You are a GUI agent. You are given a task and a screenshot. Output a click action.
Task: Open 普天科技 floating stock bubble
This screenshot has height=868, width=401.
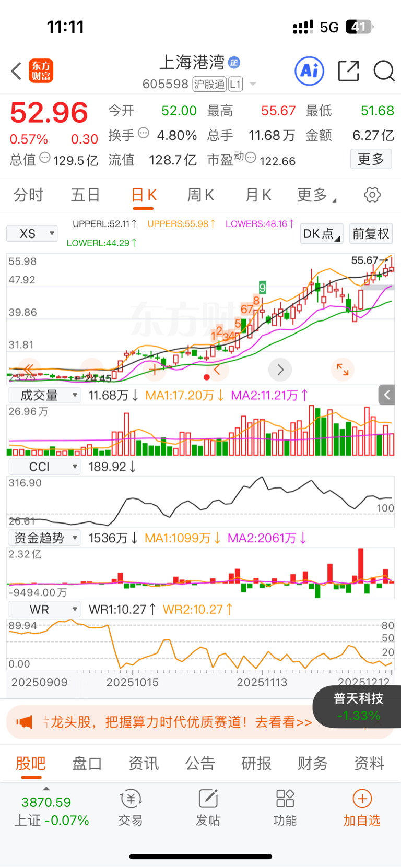click(358, 707)
